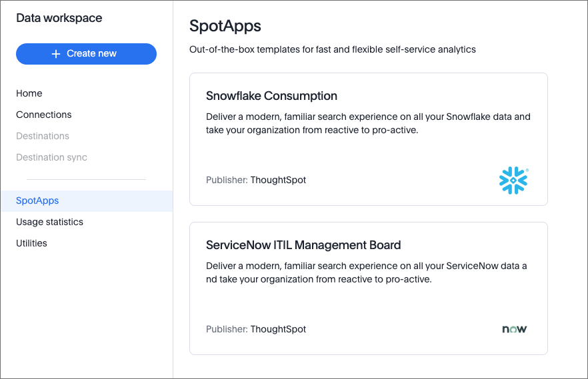Click ThoughtSpot publisher on the Snowflake card
This screenshot has height=379, width=588.
tap(278, 180)
